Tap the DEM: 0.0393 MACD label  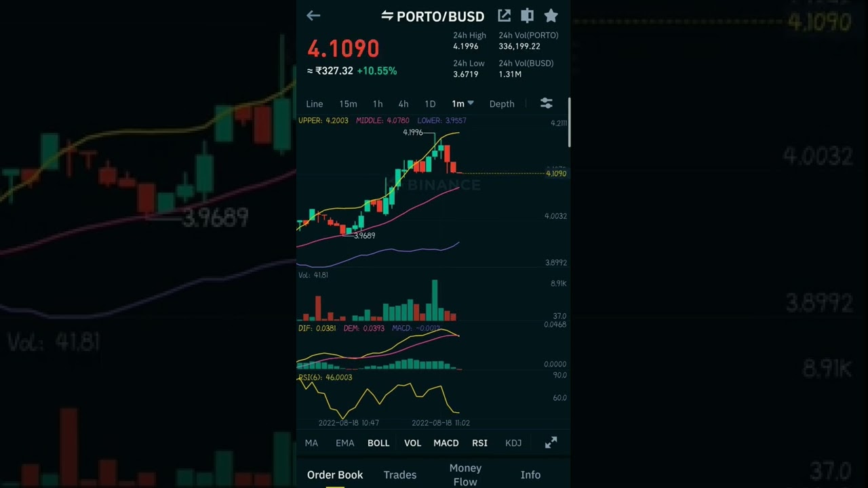[x=363, y=328]
